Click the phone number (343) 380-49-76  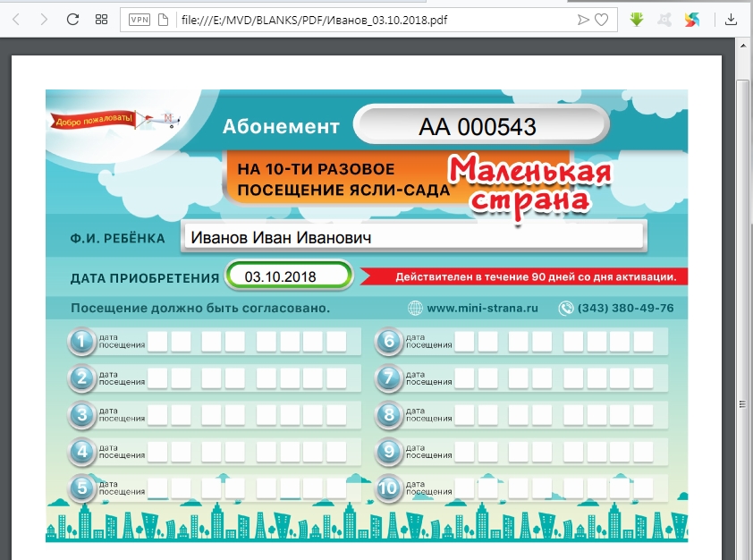tap(626, 309)
